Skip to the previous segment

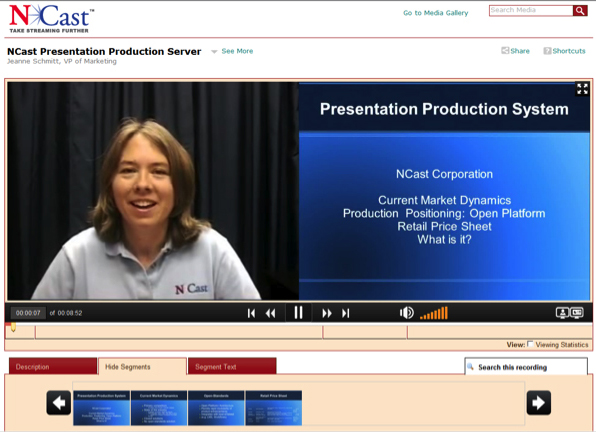click(x=251, y=313)
